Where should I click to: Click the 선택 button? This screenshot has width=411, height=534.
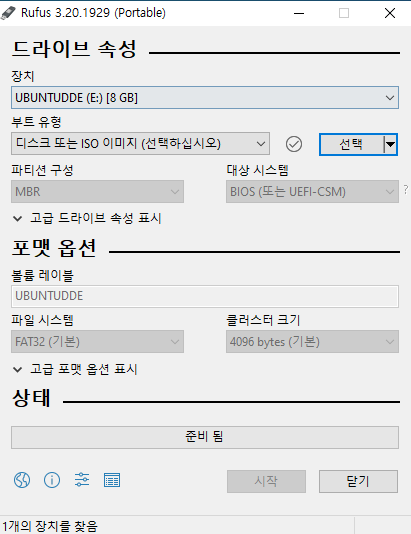pos(351,144)
